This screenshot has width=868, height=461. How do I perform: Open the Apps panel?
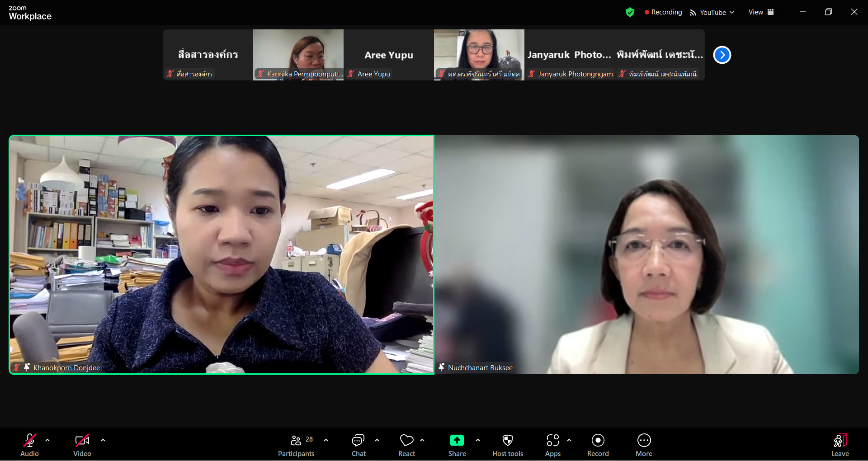click(x=553, y=445)
